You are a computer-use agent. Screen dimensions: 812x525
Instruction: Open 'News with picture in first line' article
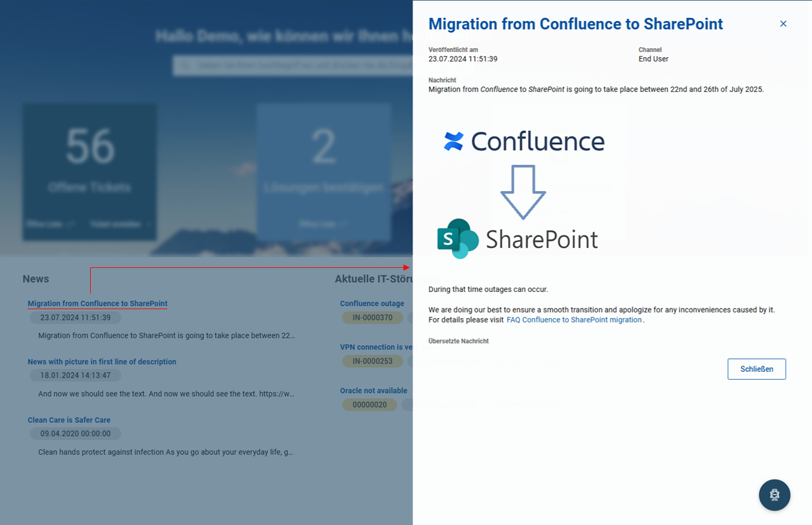coord(102,362)
